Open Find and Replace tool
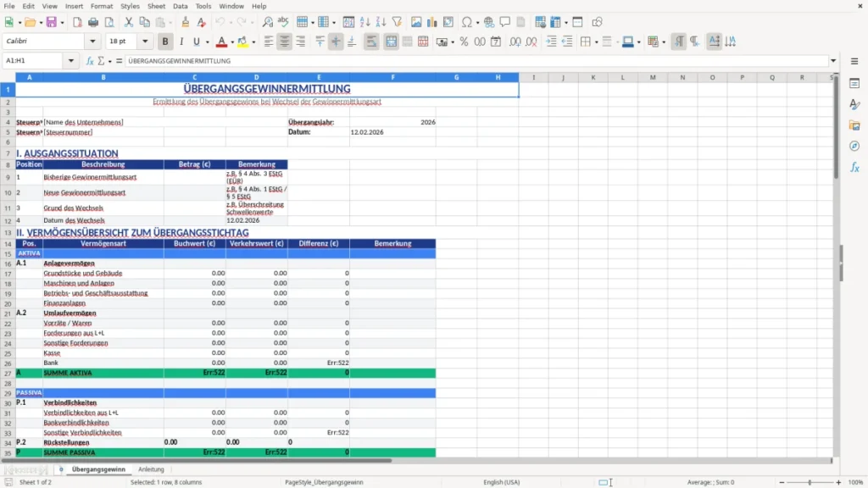868x488 pixels. point(267,22)
